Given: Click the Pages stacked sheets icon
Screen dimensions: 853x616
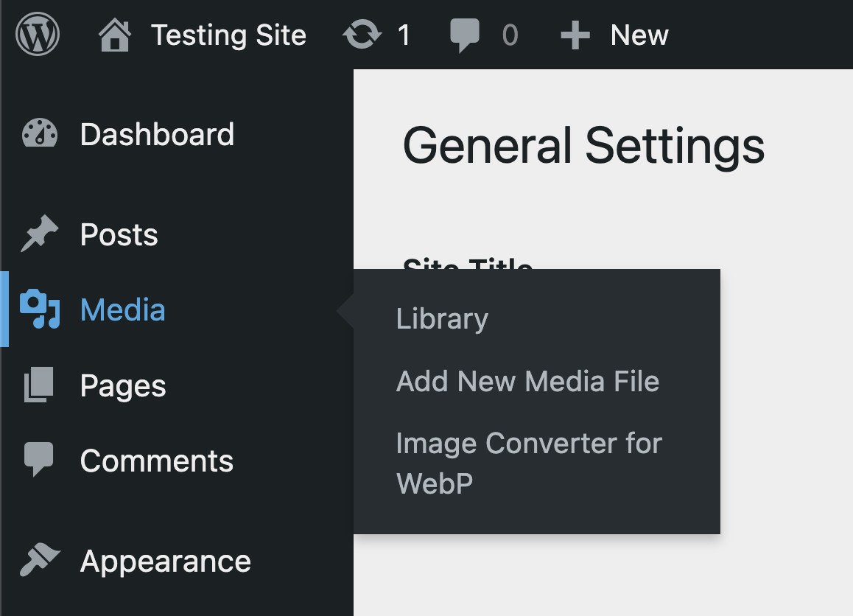Looking at the screenshot, I should tap(40, 386).
